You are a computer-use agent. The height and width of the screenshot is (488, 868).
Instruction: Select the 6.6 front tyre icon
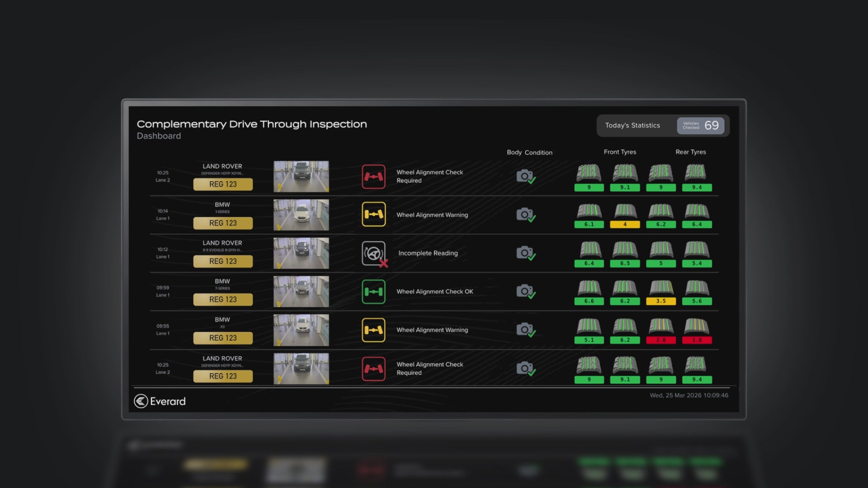(589, 292)
